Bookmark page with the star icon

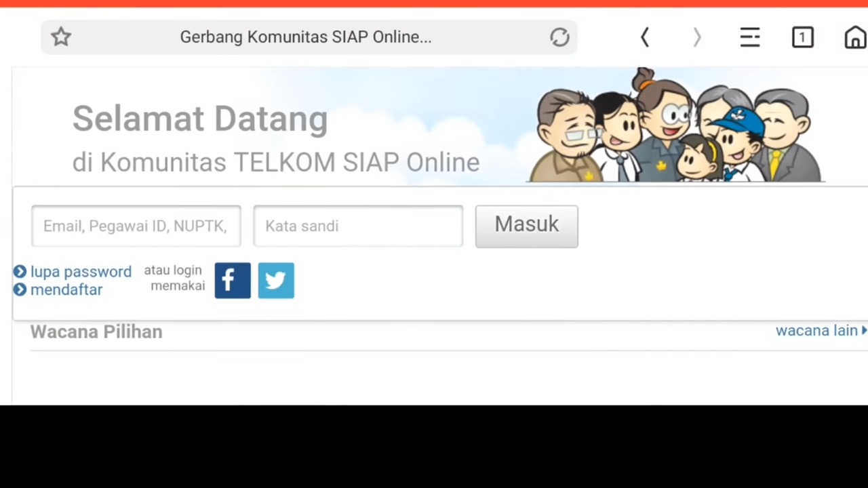click(61, 37)
